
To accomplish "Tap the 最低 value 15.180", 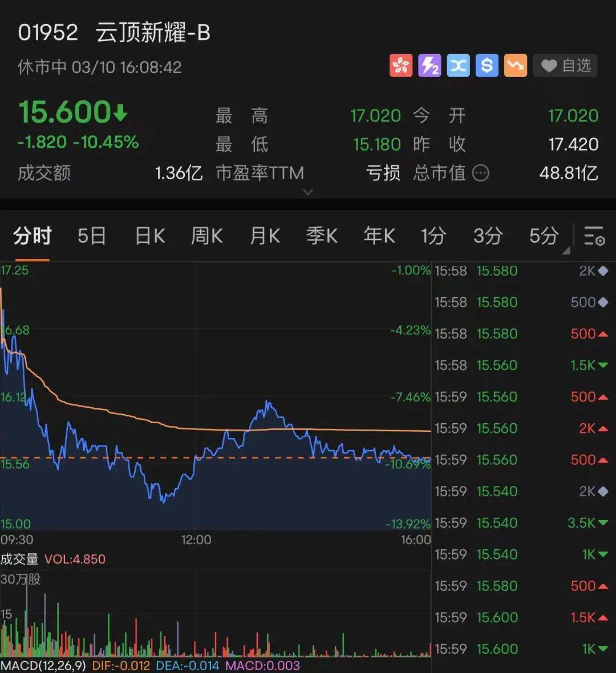I will 377,145.
